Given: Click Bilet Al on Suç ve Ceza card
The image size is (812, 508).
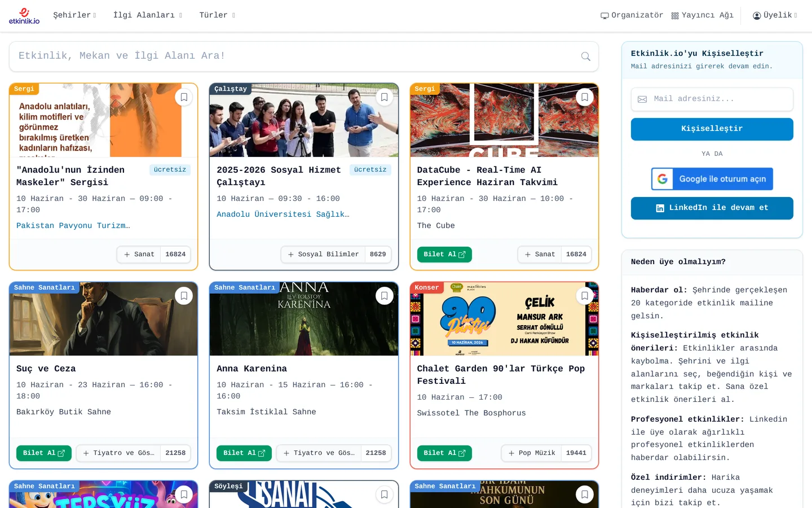Looking at the screenshot, I should pos(44,453).
